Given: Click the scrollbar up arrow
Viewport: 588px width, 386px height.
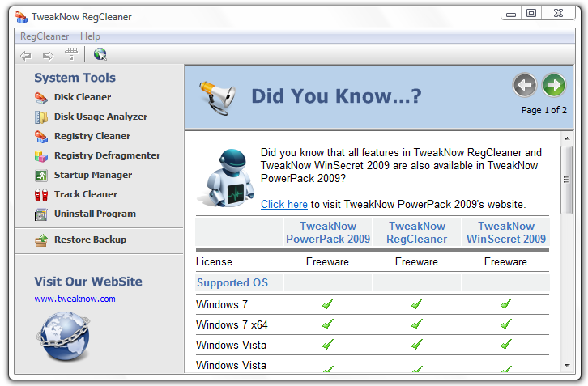Looking at the screenshot, I should (567, 138).
